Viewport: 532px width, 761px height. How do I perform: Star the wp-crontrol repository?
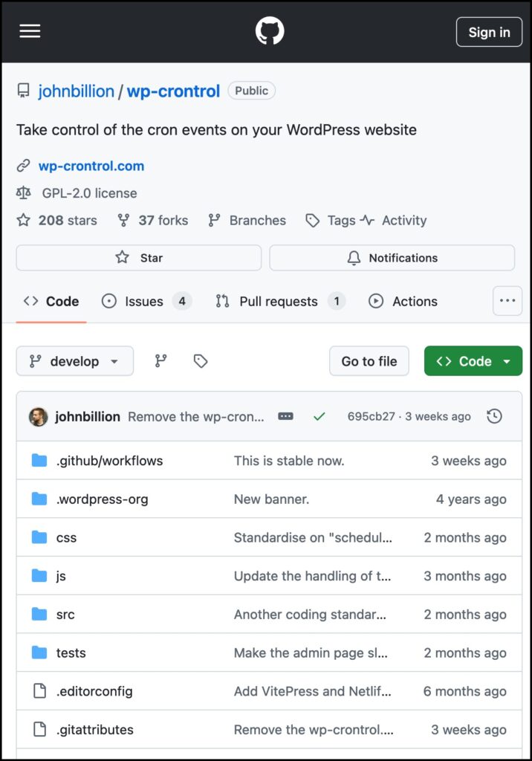point(138,257)
